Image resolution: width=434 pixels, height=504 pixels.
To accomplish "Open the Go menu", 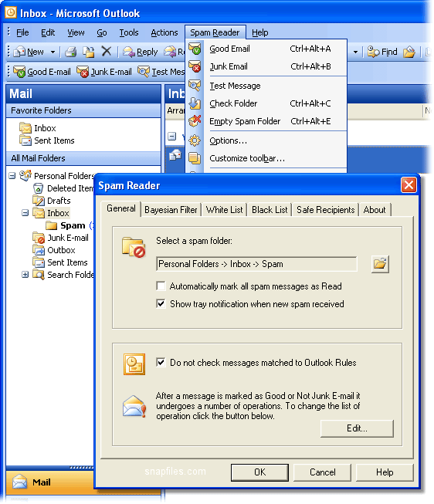I will [102, 32].
